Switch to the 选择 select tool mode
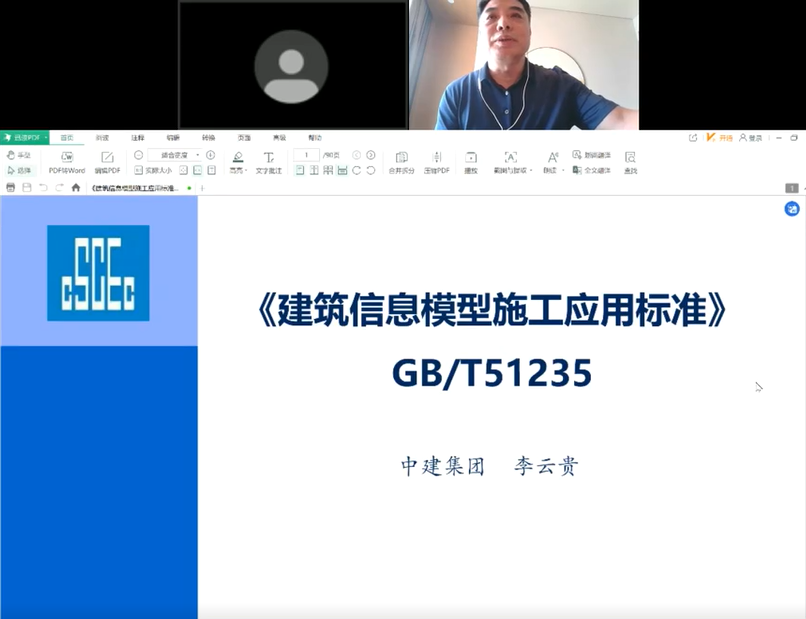The width and height of the screenshot is (806, 619). (x=18, y=170)
